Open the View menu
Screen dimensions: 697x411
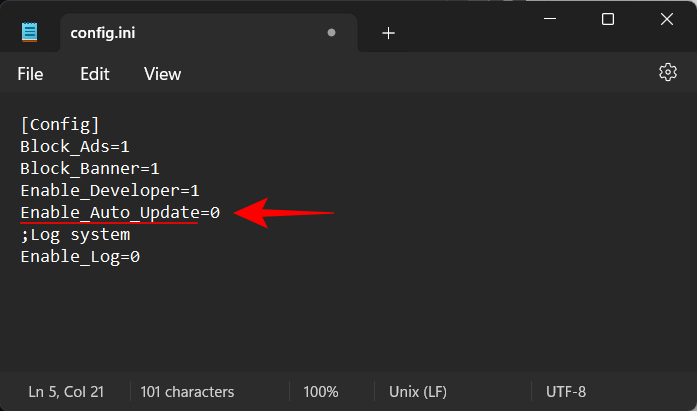(x=162, y=74)
